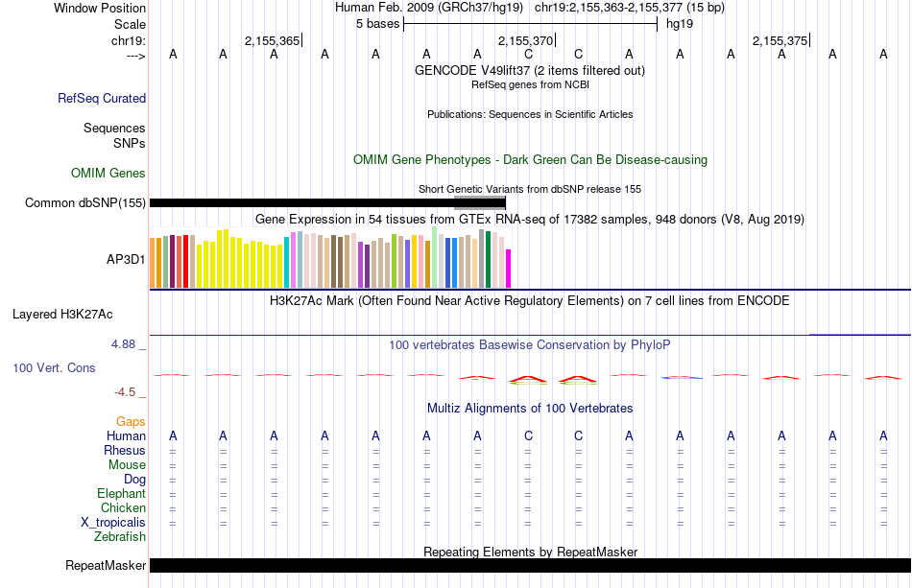
Task: Click the cyan bar in the GTEx chart
Action: (286, 262)
